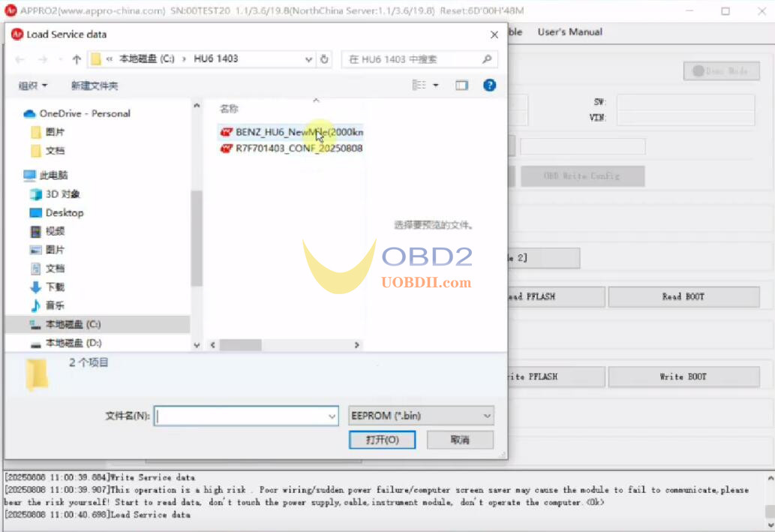Go up one folder level
The width and height of the screenshot is (775, 532).
(x=77, y=59)
